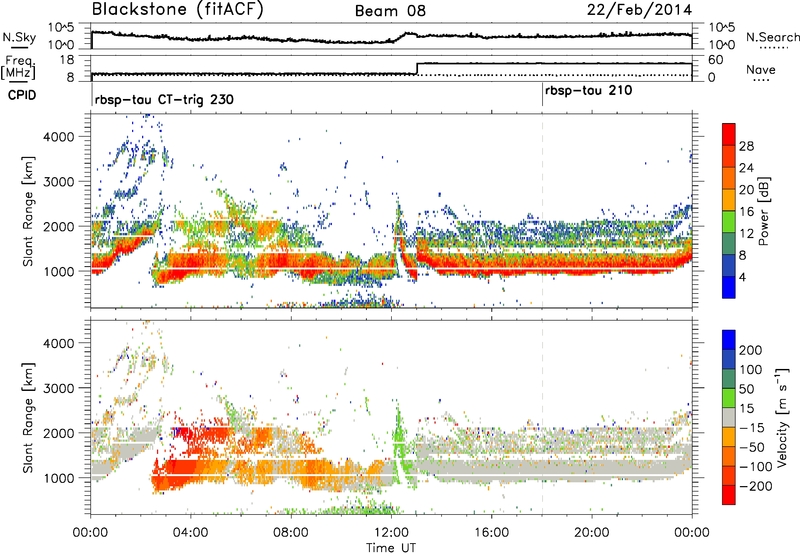Click the 'Time UT' axis label
800x554 pixels.
(x=391, y=548)
